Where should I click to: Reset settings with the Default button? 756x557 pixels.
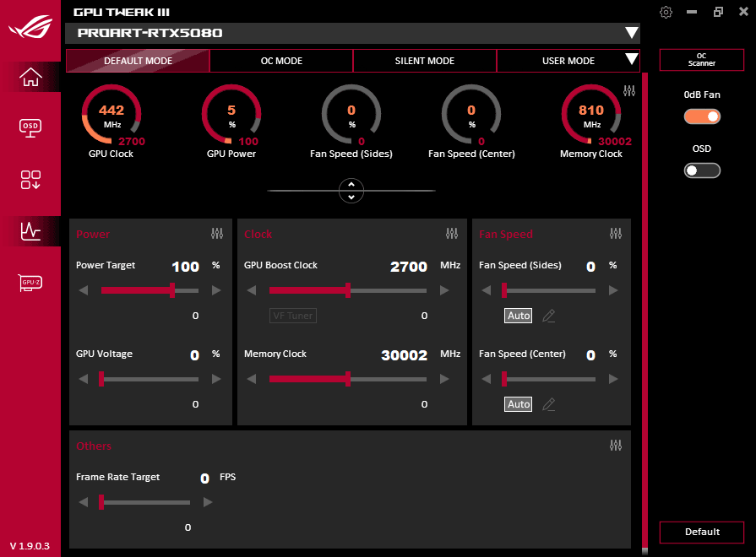click(701, 532)
